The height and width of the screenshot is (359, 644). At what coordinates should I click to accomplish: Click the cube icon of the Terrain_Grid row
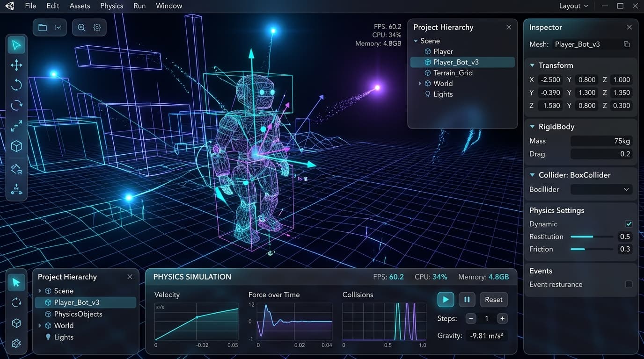click(x=427, y=73)
